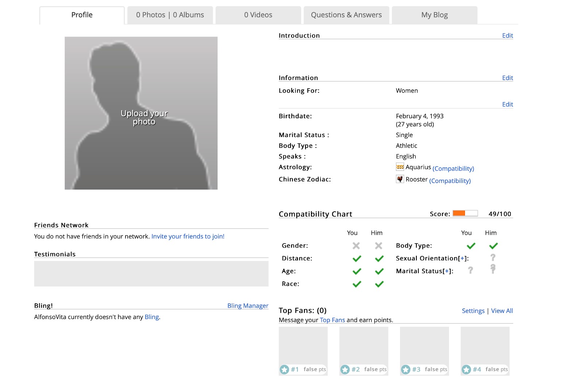Click the green check under Him for Race
The height and width of the screenshot is (392, 584).
point(379,284)
